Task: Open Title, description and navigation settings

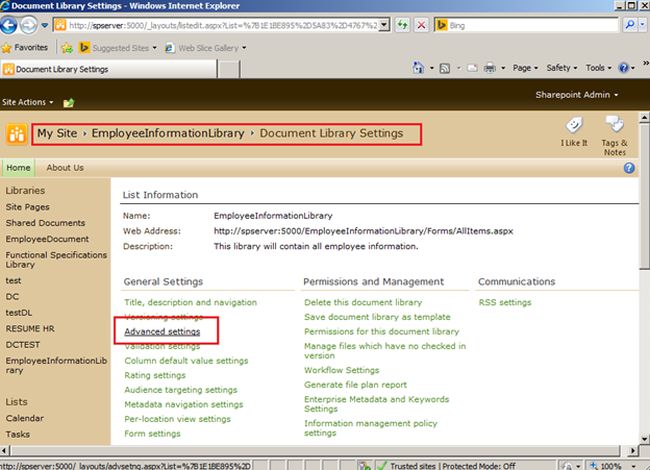Action: pos(191,302)
